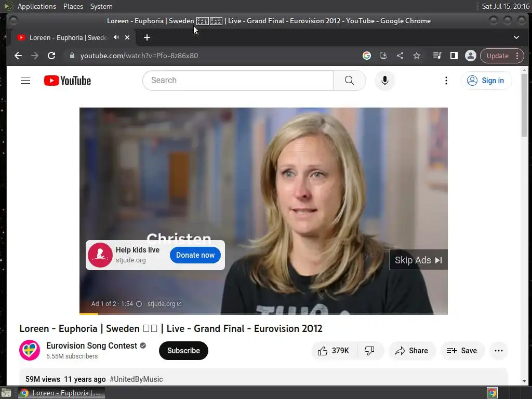532x399 pixels.
Task: Click show desktop icon in bottom panel
Action: point(6,393)
